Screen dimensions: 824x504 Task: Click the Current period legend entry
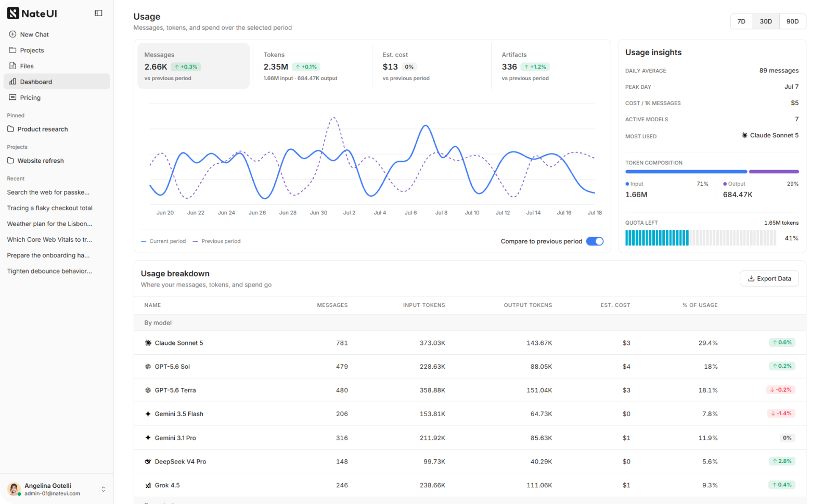(x=163, y=241)
